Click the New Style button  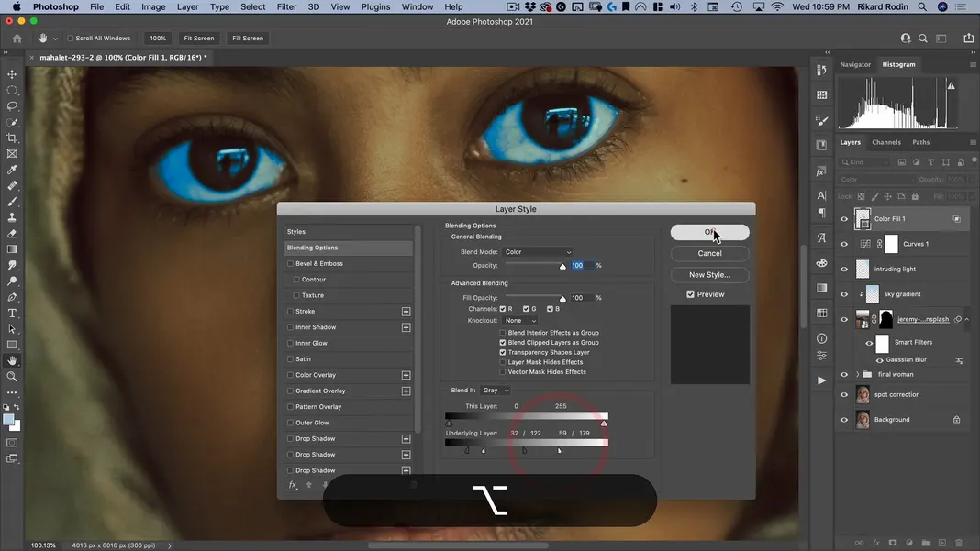coord(709,275)
